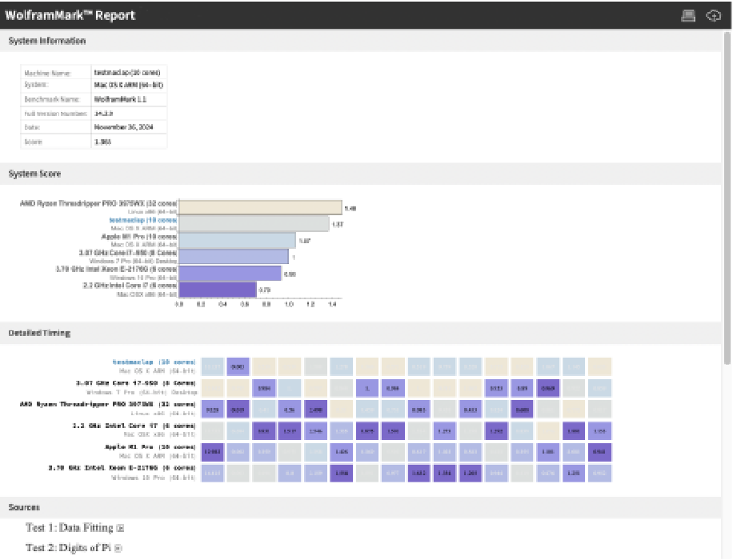
Task: Click the Detailed Timing section header
Action: 39,333
